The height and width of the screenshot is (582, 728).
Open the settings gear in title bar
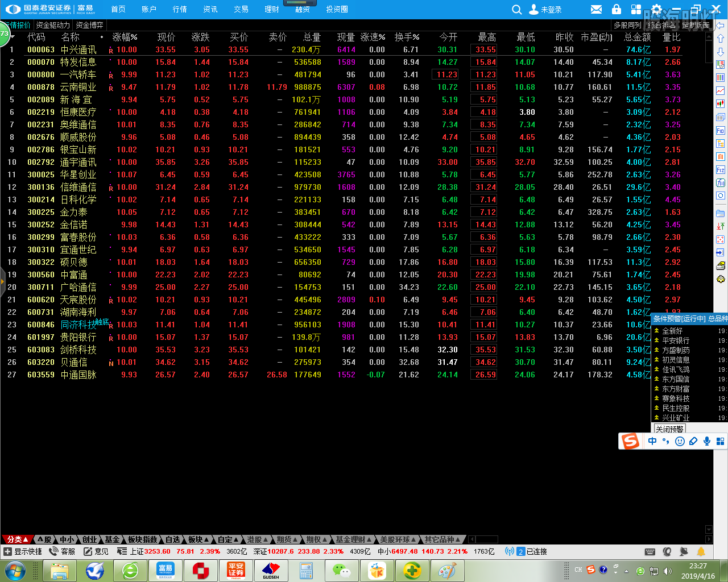pyautogui.click(x=656, y=10)
